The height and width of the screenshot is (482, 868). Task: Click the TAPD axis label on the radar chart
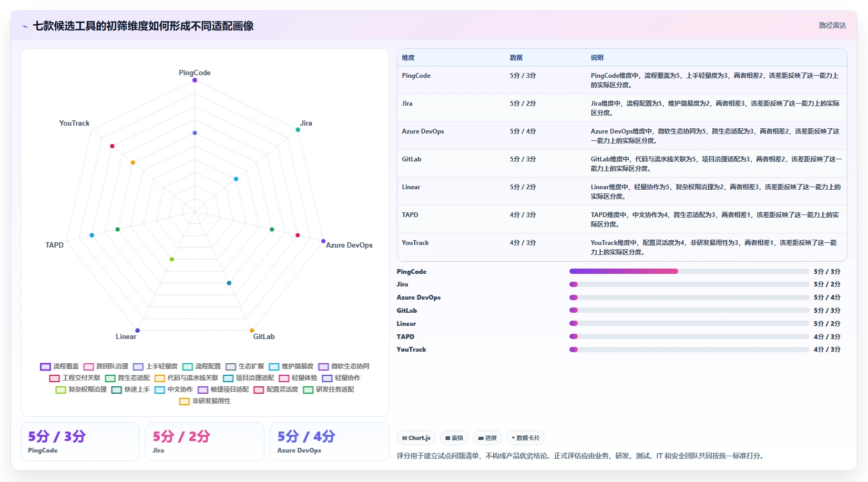[54, 245]
